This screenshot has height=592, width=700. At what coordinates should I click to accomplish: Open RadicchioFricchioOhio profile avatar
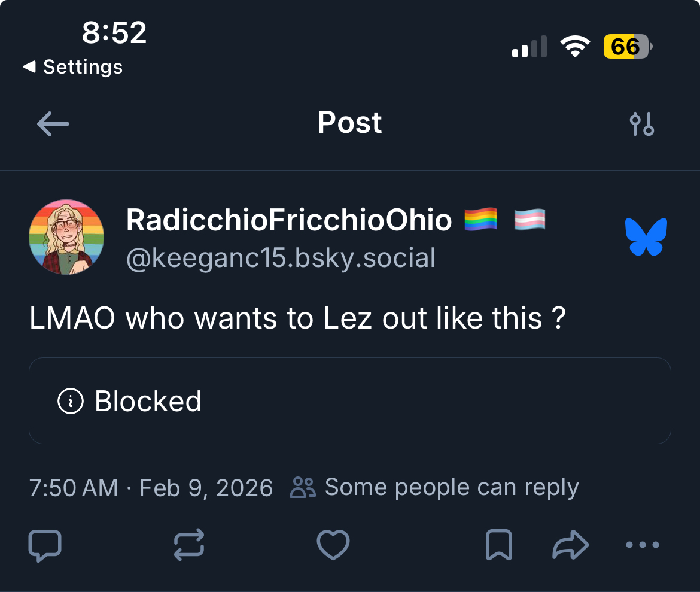coord(66,237)
